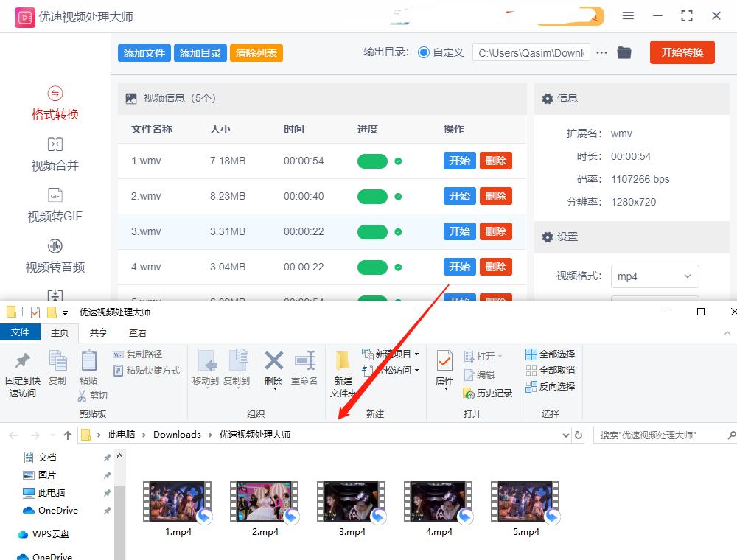Open output directory folder browser icon

[624, 52]
